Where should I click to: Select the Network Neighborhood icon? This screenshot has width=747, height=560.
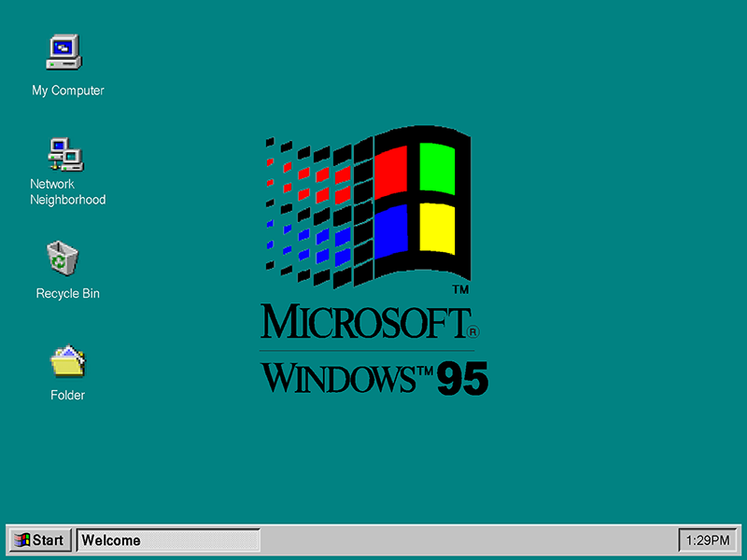point(65,154)
